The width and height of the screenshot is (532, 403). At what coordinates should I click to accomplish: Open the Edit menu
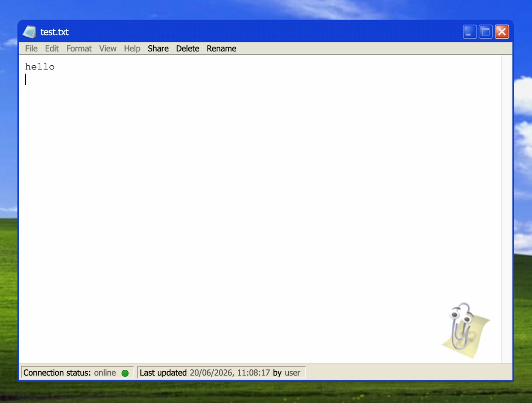[x=52, y=49]
